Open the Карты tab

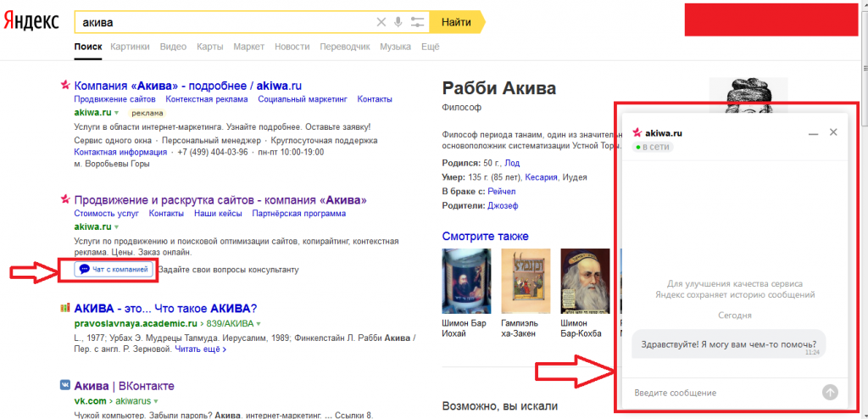point(210,47)
